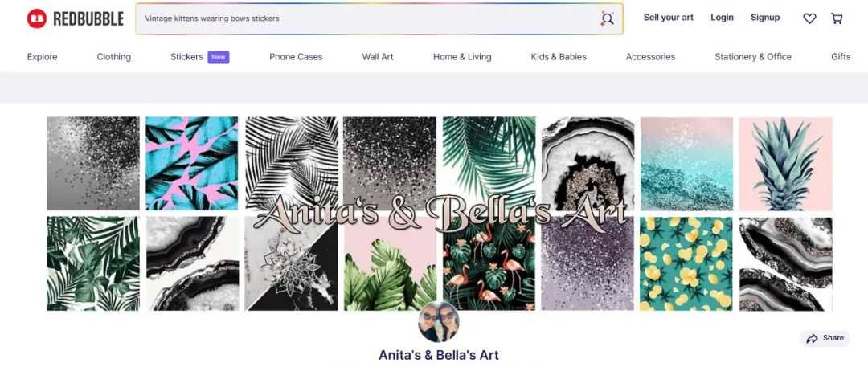Click the Redbubble logo icon

click(x=36, y=18)
